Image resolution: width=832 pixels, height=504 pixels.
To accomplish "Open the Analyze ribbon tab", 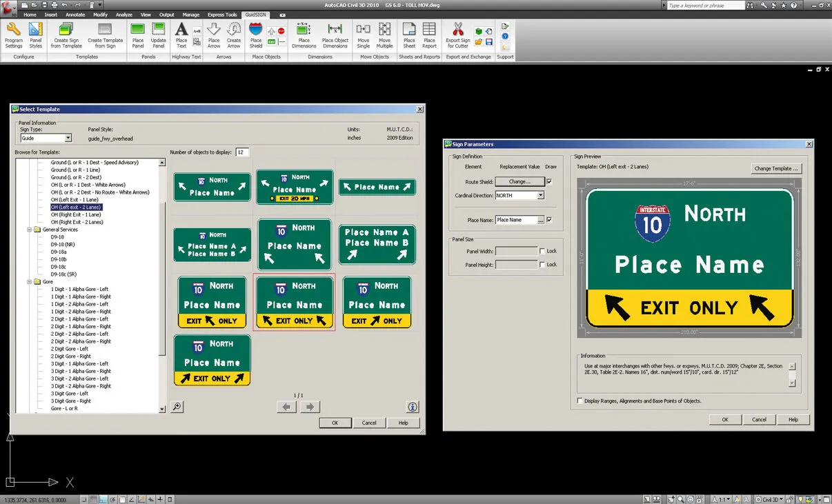I will 124,14.
